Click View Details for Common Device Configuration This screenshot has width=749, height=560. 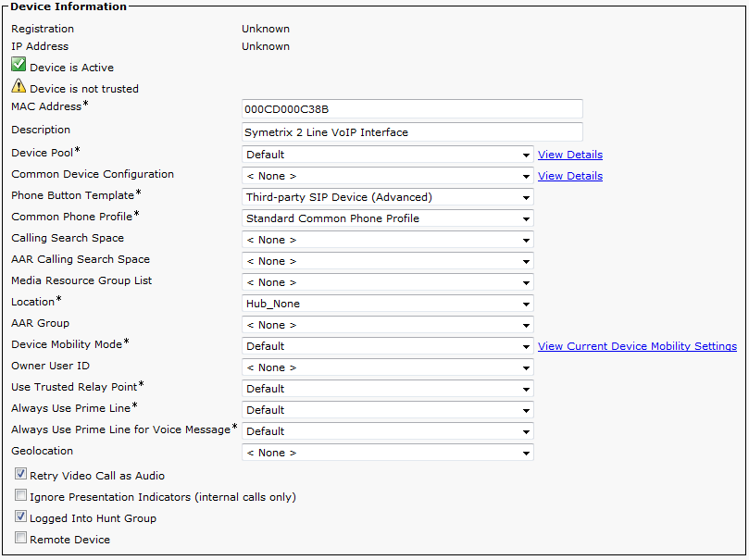[x=570, y=176]
